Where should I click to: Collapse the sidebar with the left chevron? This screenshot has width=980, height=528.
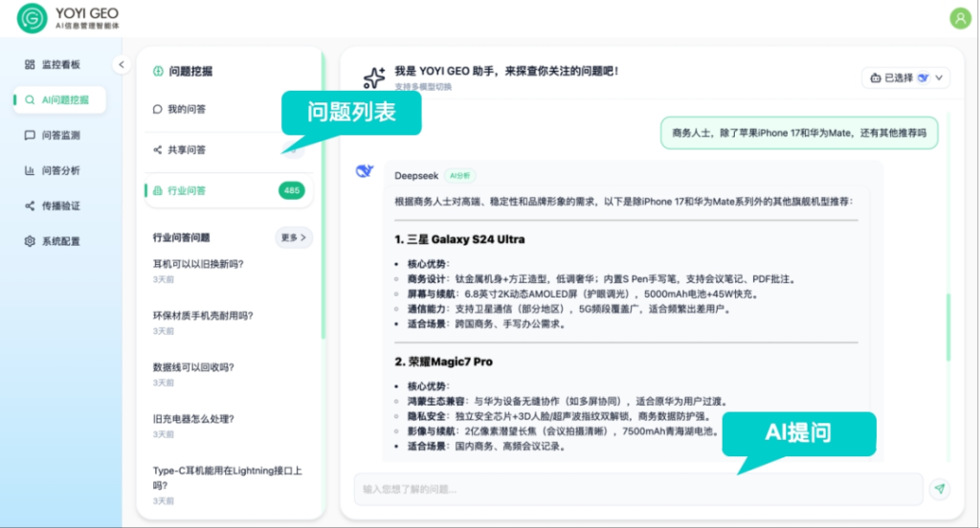click(121, 64)
